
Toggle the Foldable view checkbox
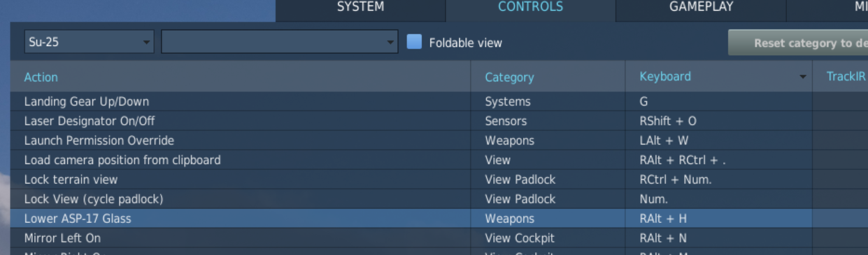415,42
